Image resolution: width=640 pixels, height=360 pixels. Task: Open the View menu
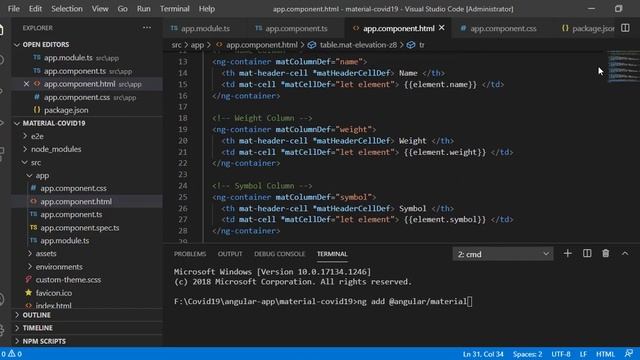pyautogui.click(x=100, y=9)
